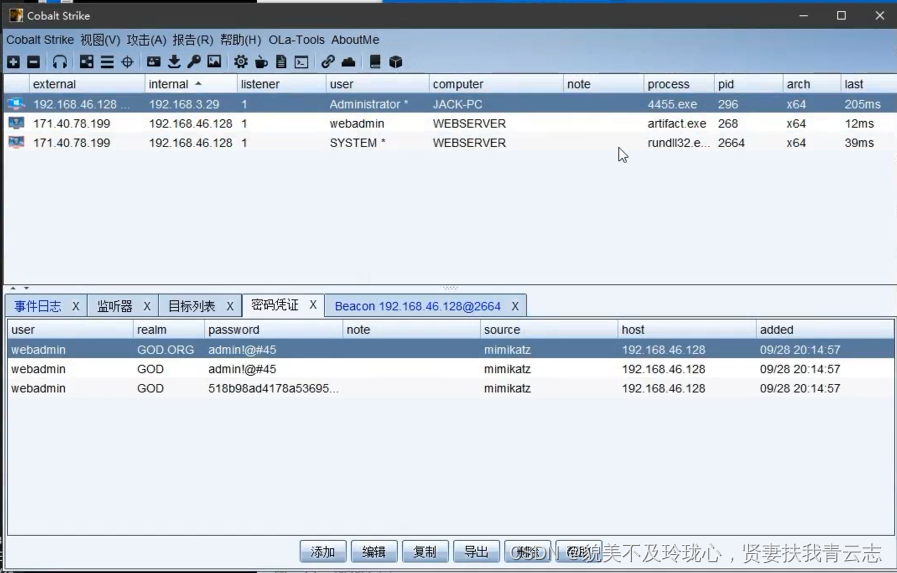Open the 报告(R) menu
Viewport: 897px width, 573px height.
pyautogui.click(x=193, y=40)
